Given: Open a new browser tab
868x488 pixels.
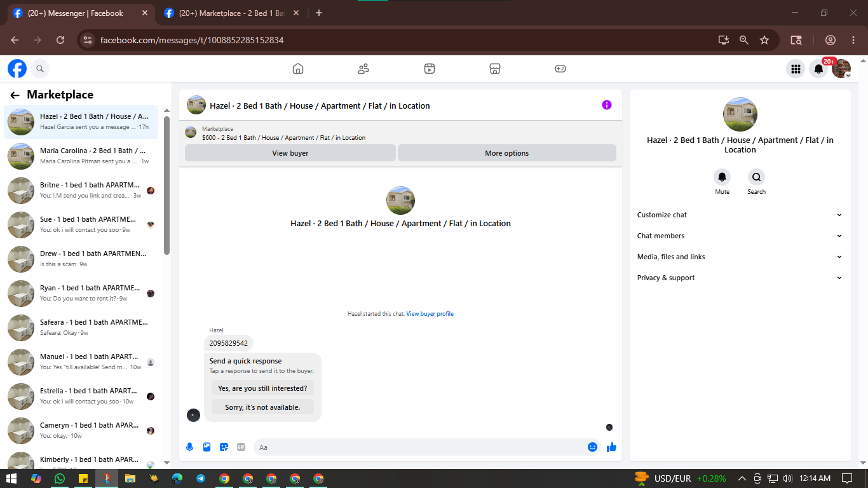Looking at the screenshot, I should (319, 13).
